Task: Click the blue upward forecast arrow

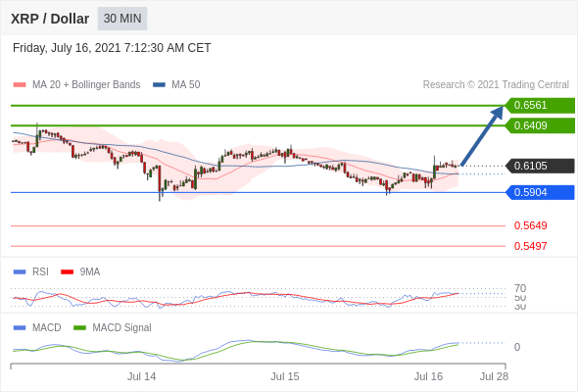Action: click(x=482, y=136)
